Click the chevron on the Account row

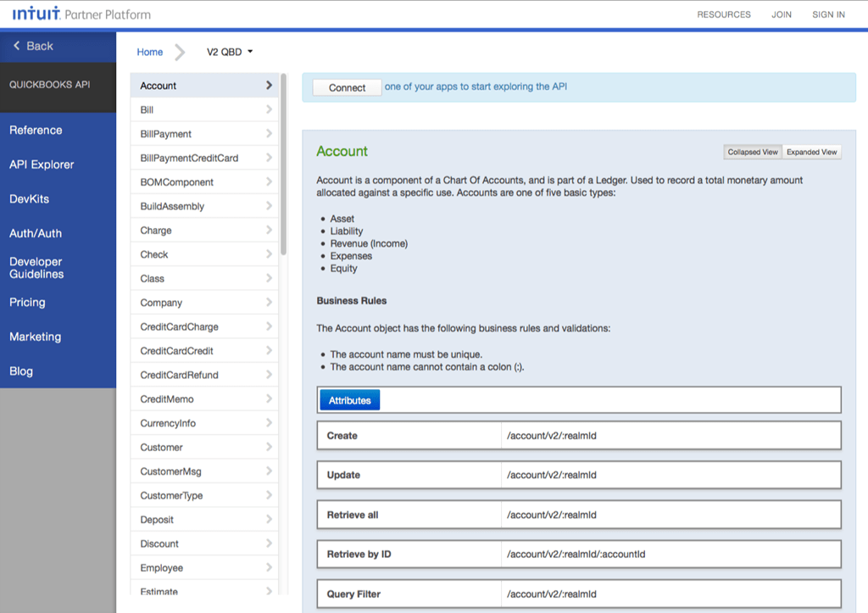(x=269, y=86)
